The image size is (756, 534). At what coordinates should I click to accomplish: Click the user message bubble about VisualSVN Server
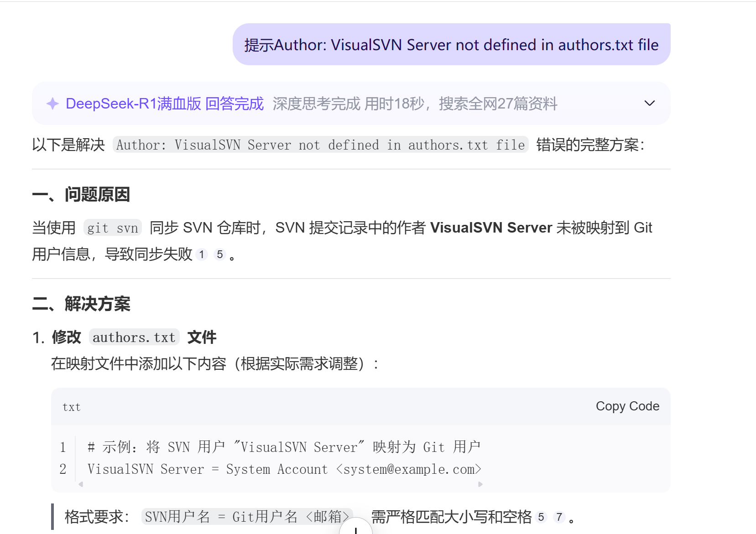click(x=451, y=44)
